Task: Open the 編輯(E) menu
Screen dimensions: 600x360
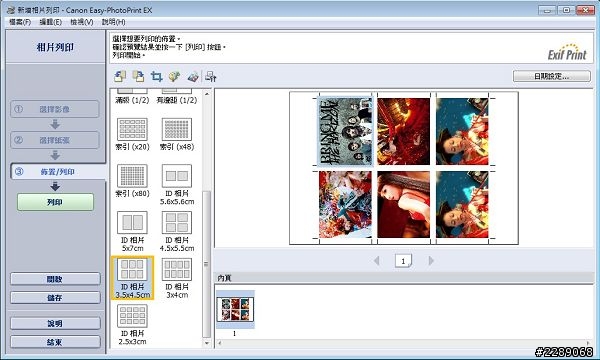Action: (x=51, y=22)
